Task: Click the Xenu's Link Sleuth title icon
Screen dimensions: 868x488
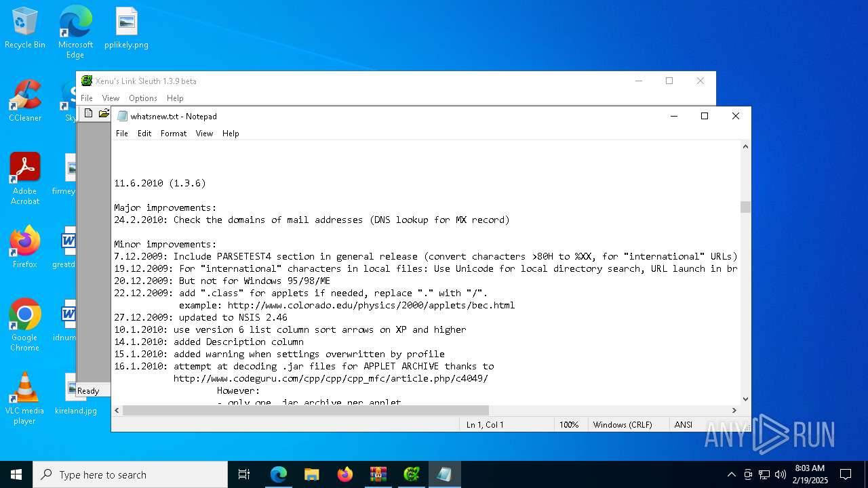Action: [x=87, y=81]
